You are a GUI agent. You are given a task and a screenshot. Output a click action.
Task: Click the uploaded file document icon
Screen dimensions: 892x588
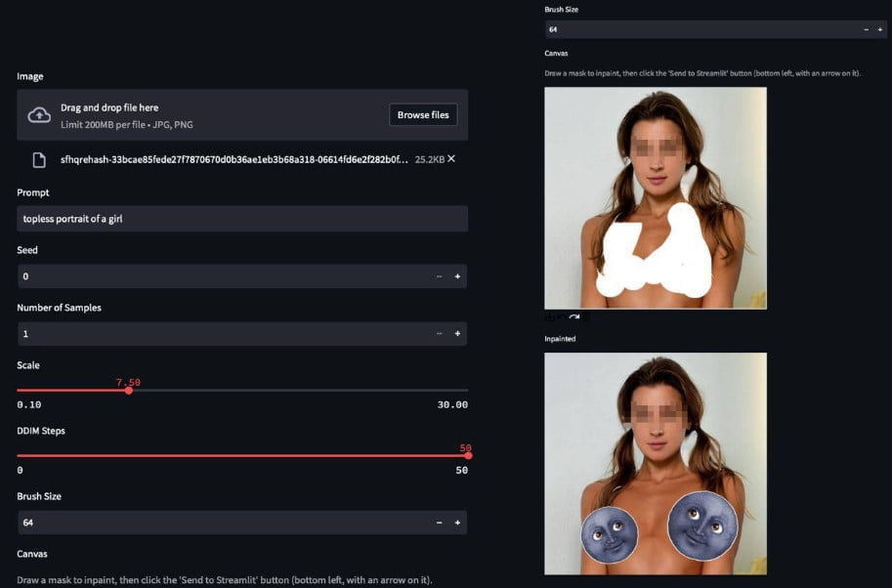click(x=39, y=159)
